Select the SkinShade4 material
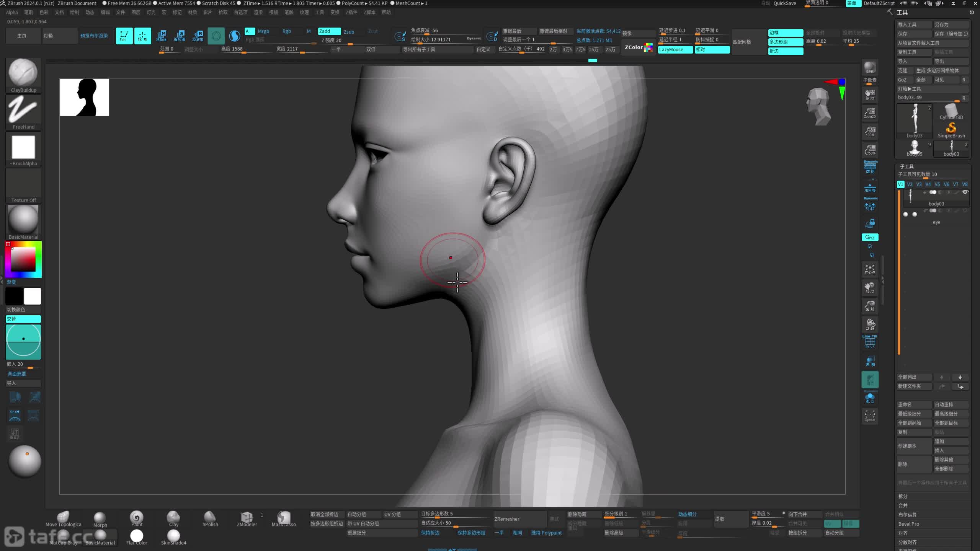The width and height of the screenshot is (980, 551). [x=173, y=538]
